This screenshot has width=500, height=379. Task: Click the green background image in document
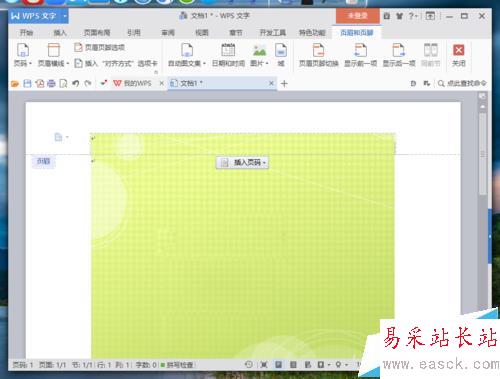(243, 247)
